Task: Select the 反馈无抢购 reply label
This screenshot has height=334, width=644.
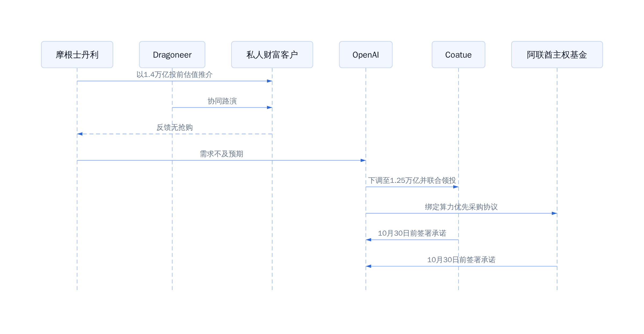Action: [x=175, y=127]
